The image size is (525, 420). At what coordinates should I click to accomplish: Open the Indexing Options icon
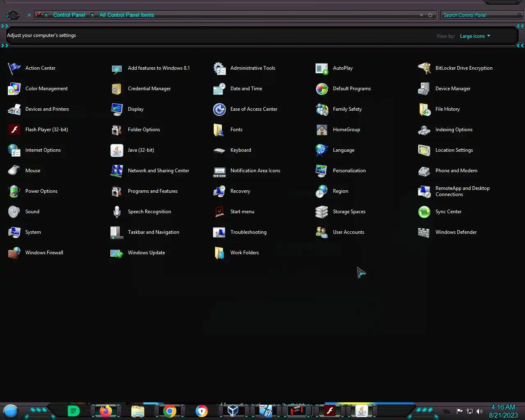pyautogui.click(x=425, y=130)
